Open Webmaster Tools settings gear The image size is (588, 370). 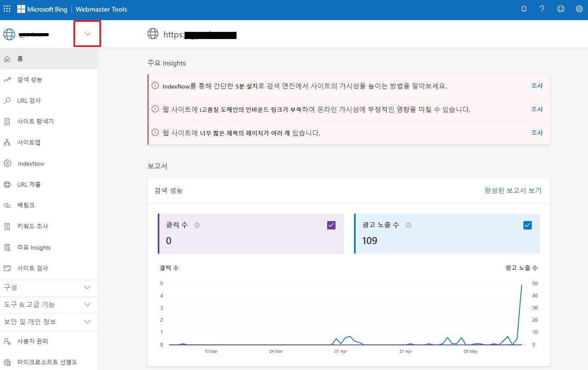click(x=579, y=8)
